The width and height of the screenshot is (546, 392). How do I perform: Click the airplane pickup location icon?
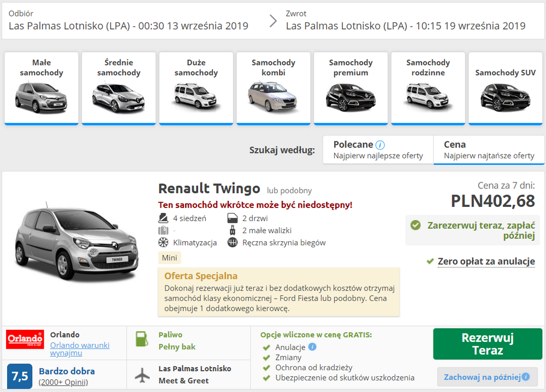[142, 375]
